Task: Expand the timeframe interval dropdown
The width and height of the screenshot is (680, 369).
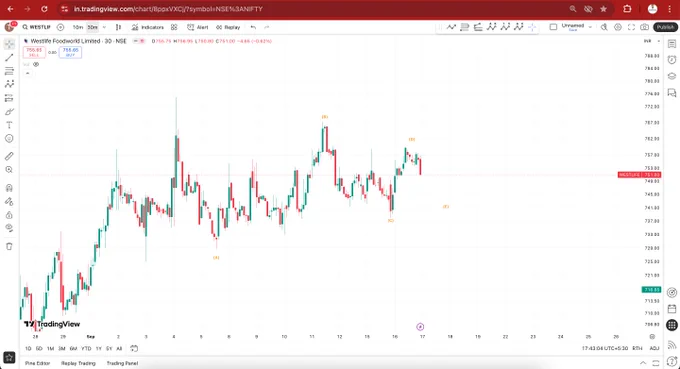Action: pos(104,27)
